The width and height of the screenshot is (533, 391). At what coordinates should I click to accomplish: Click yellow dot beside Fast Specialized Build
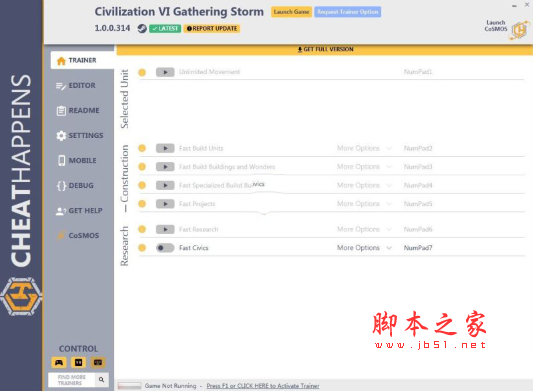pyautogui.click(x=142, y=185)
